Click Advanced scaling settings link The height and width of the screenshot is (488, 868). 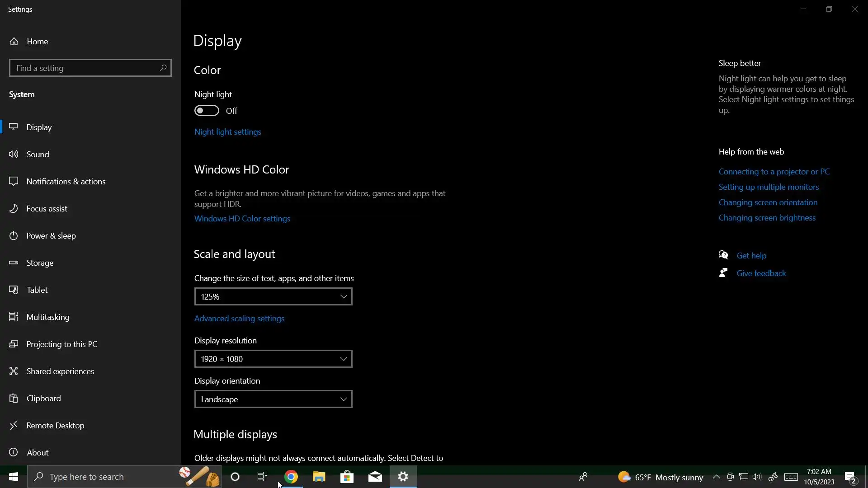[239, 319]
